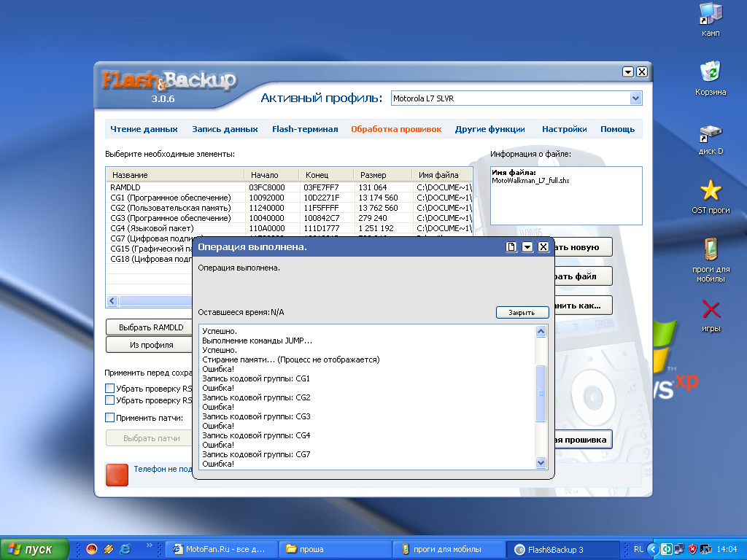Select the проги для мобилы desktop icon
This screenshot has width=747, height=560.
711,260
